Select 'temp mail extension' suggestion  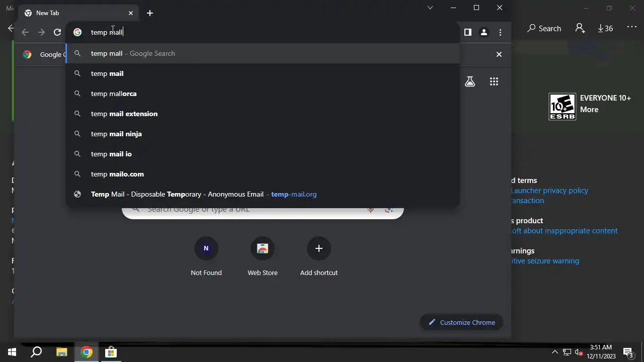[263, 114]
